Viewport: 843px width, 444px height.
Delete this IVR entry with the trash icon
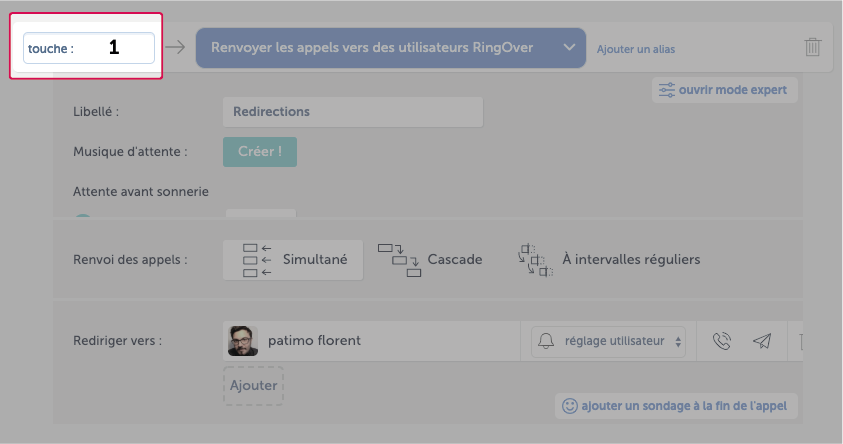tap(812, 47)
